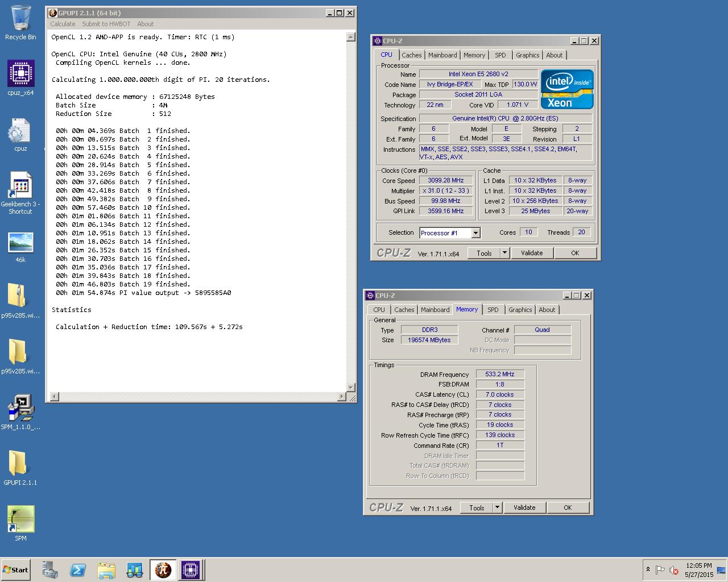Screen dimensions: 728x582
Task: Open the Recycle Bin desktop icon
Action: click(20, 23)
